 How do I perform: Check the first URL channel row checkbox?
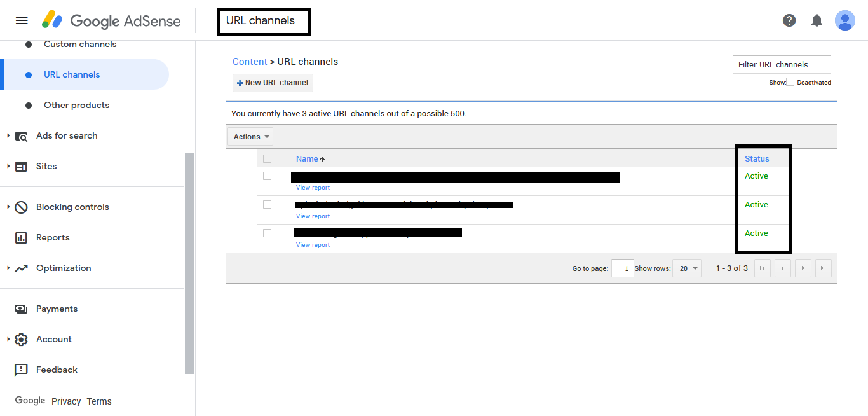pyautogui.click(x=267, y=176)
